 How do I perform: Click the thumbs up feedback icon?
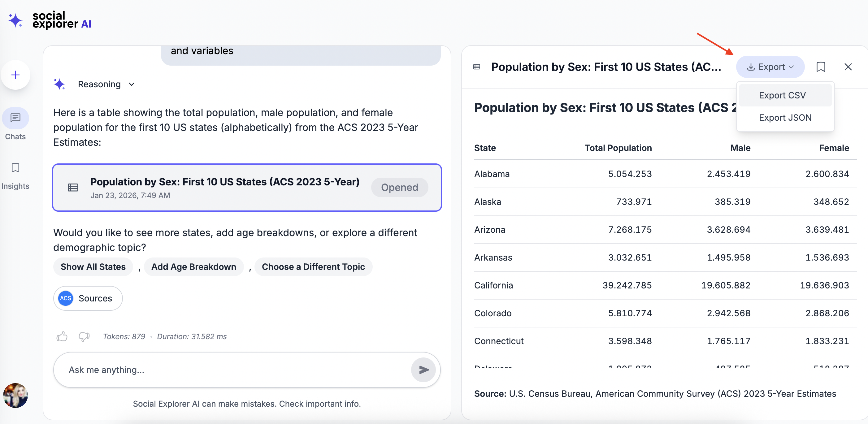[62, 336]
